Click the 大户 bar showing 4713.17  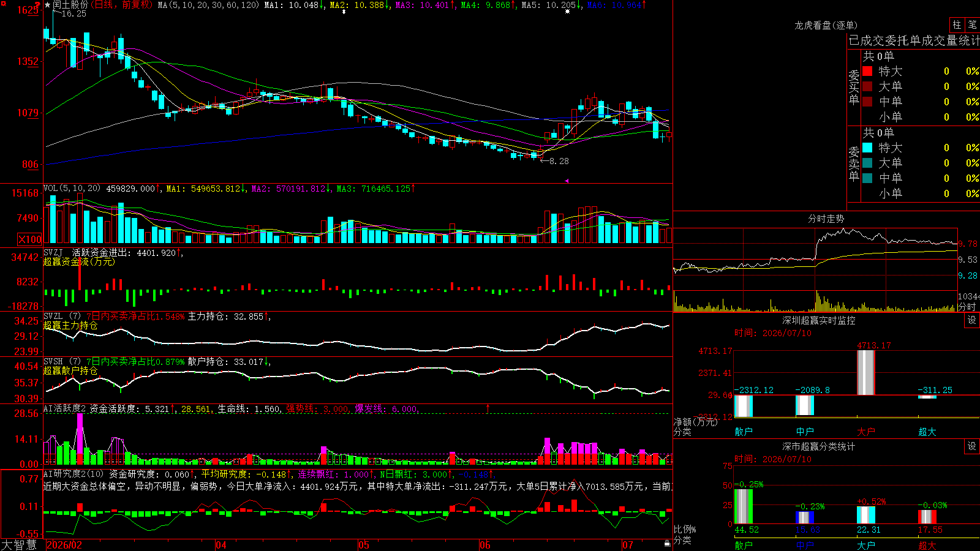(x=865, y=372)
